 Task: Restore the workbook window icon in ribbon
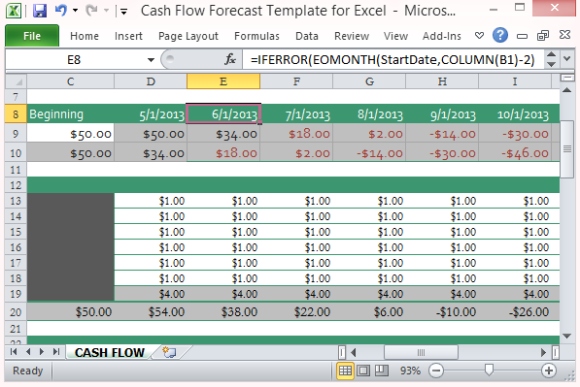click(543, 36)
